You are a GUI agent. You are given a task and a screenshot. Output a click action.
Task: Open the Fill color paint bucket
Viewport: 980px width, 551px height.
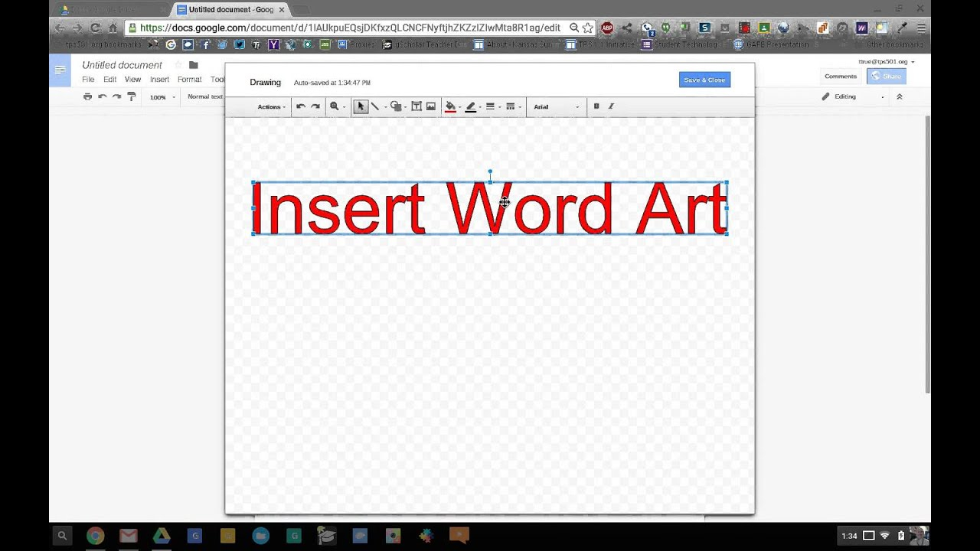click(450, 106)
